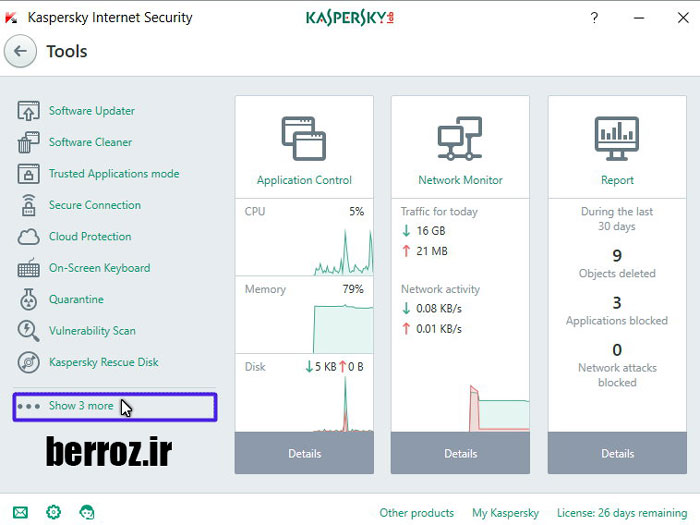The image size is (700, 525).
Task: Open Secure Connection
Action: click(95, 205)
